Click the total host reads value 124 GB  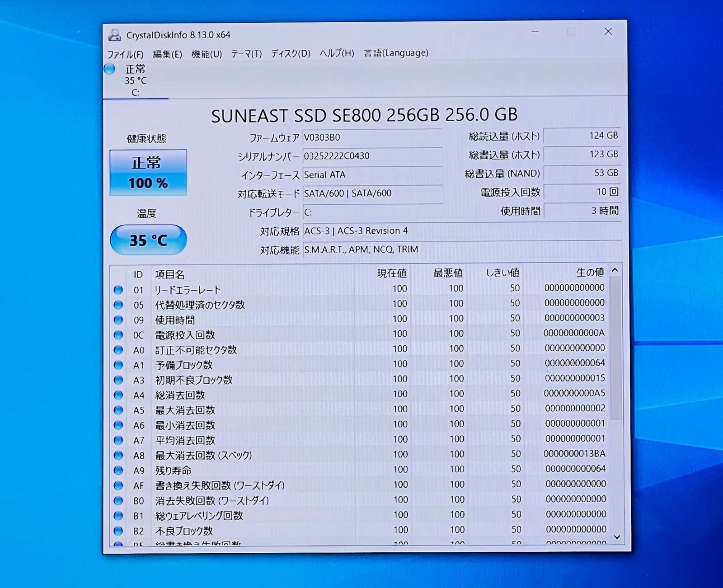[x=582, y=136]
